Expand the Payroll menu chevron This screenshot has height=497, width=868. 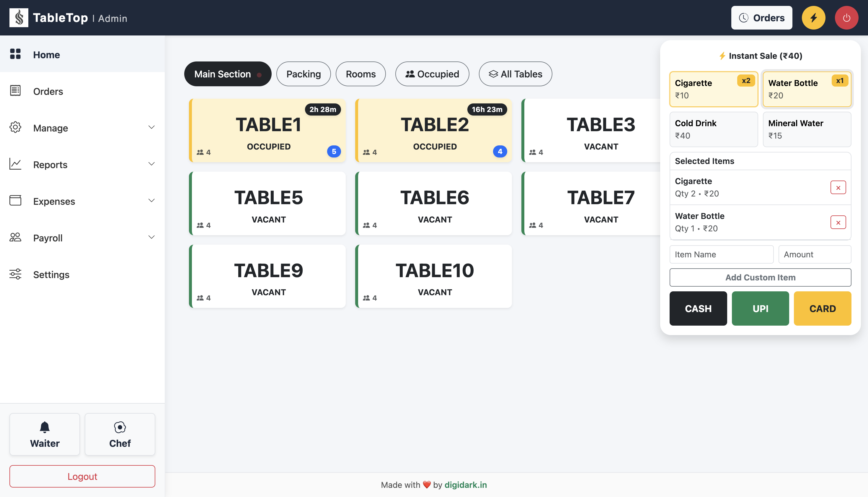pos(151,237)
